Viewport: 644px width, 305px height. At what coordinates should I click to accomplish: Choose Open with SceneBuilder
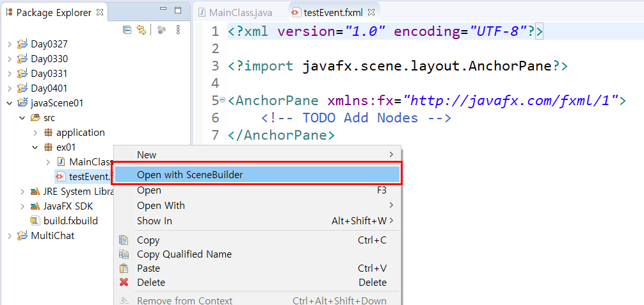click(257, 175)
